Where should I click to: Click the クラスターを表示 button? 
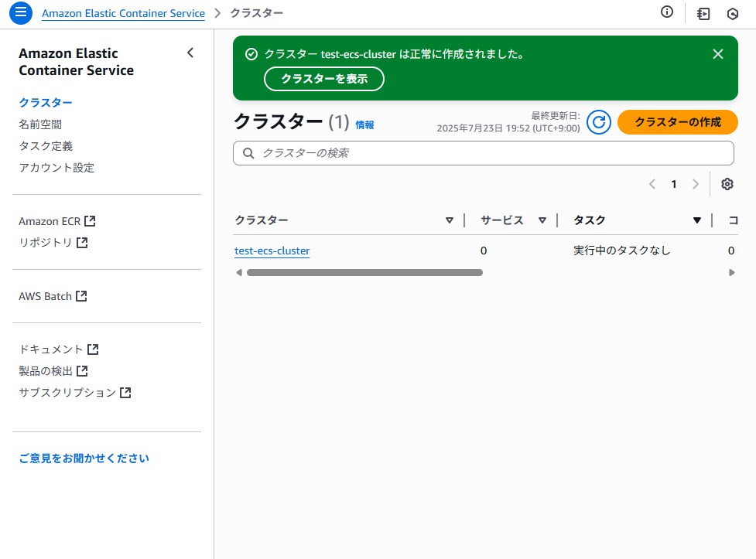(324, 79)
